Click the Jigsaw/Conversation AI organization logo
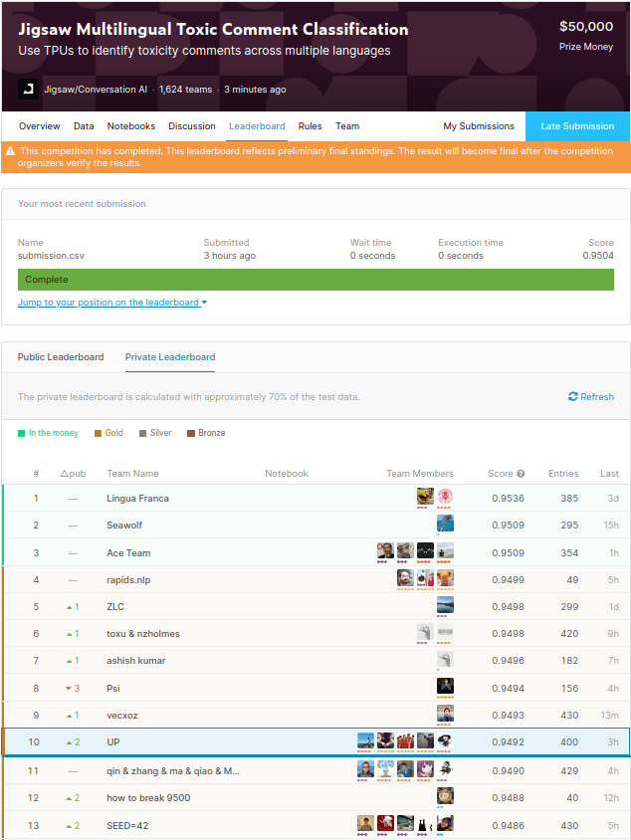 click(28, 89)
